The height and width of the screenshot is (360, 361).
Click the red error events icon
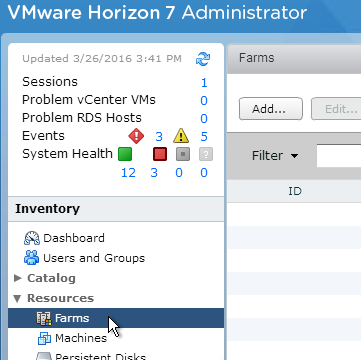136,136
